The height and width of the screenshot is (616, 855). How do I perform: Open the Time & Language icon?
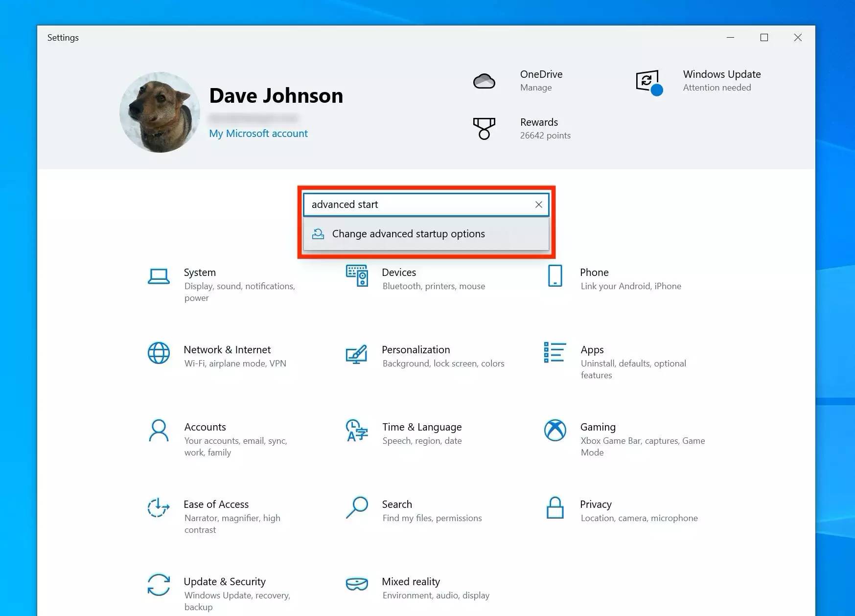click(356, 431)
